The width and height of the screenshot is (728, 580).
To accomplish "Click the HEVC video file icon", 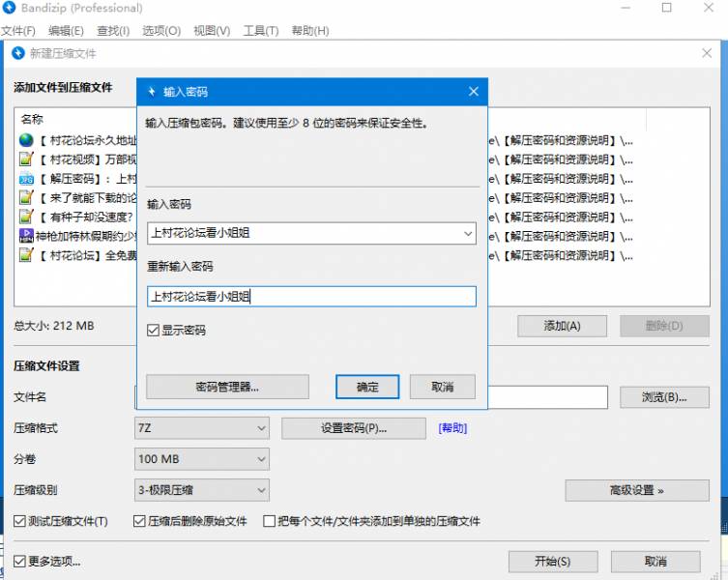I will [26, 236].
